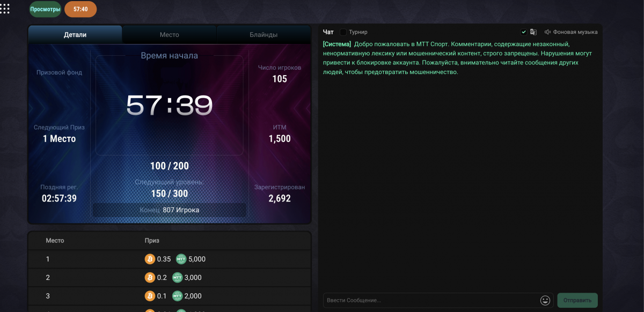Image resolution: width=644 pixels, height=312 pixels.
Task: Click the Bitcoin icon in 2nd place row
Action: coord(150,278)
